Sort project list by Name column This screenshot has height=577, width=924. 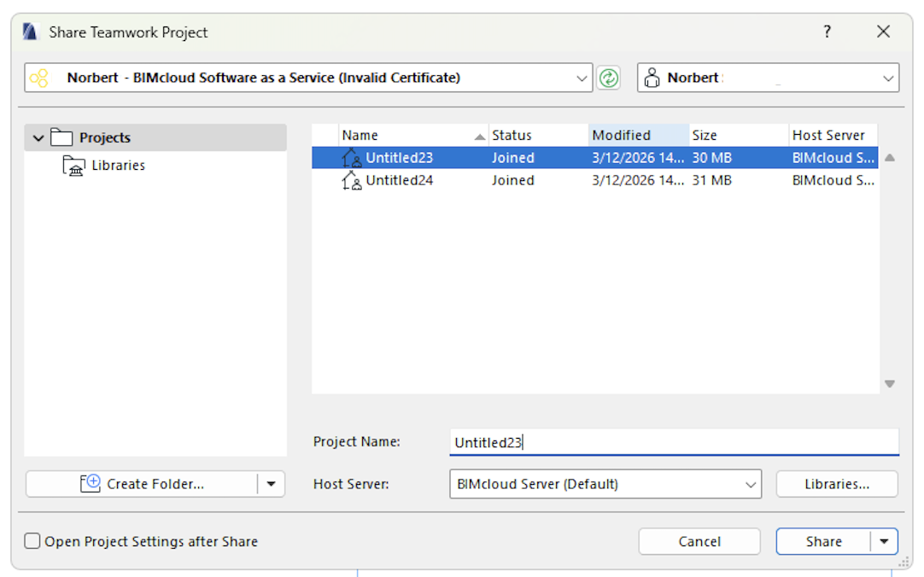(x=413, y=136)
